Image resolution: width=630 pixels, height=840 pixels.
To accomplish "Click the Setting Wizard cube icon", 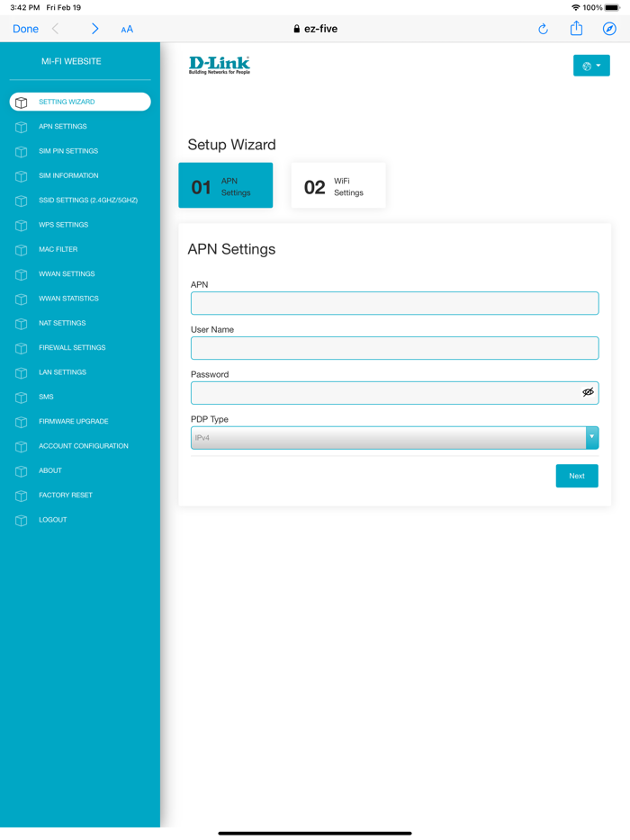I will tap(21, 103).
